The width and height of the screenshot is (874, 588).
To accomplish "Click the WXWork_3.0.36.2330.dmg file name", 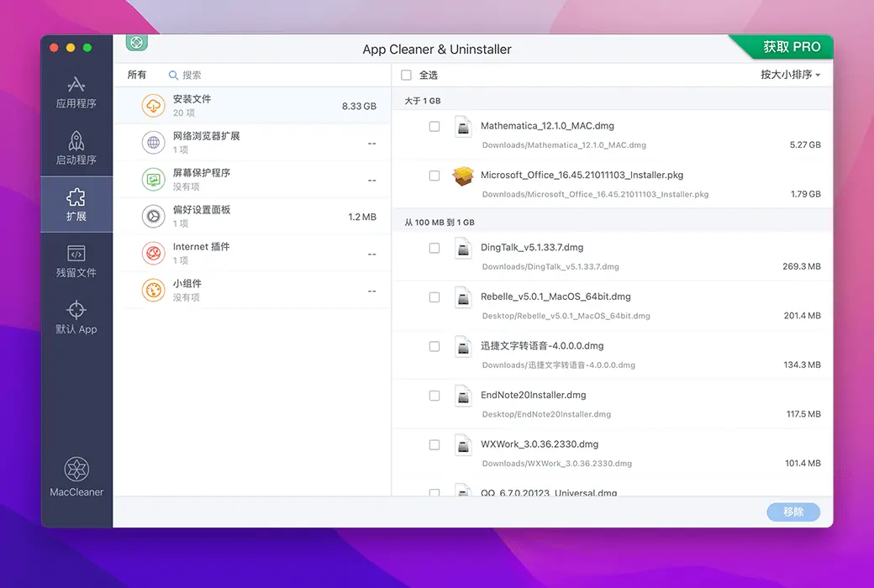I will point(540,444).
